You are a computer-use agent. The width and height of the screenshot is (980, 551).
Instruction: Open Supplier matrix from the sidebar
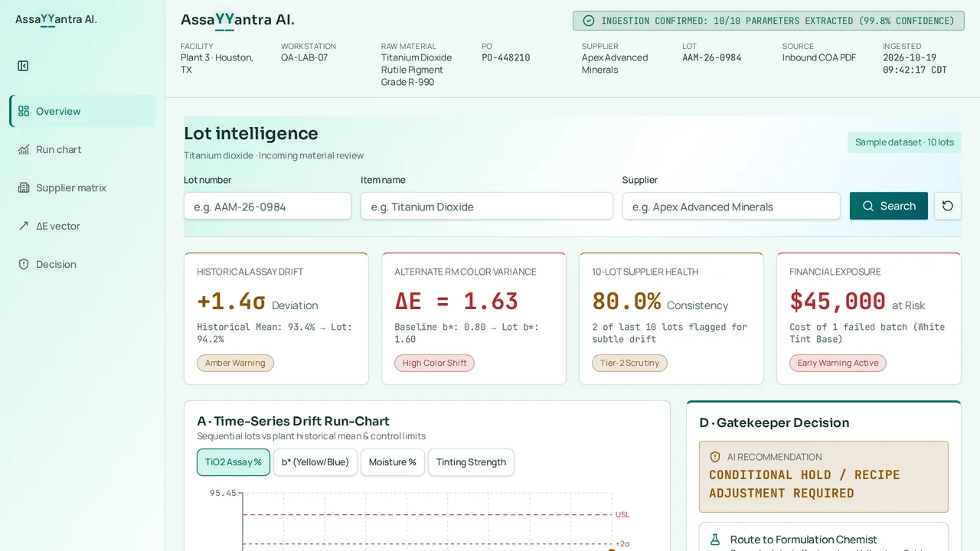[x=83, y=187]
